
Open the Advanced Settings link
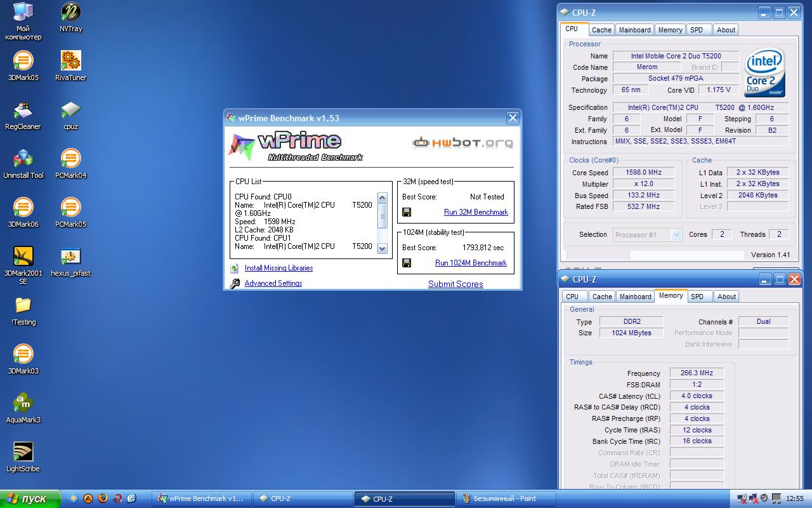273,283
